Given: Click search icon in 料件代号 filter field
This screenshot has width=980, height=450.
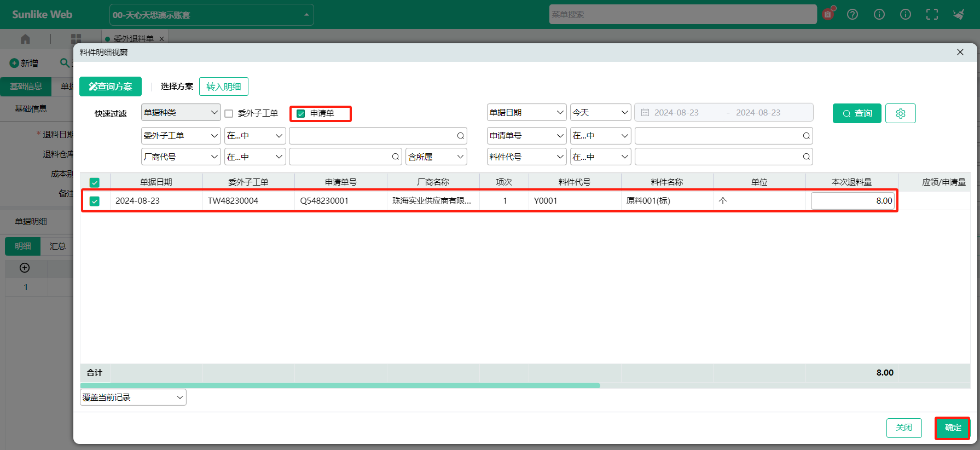Looking at the screenshot, I should tap(806, 157).
